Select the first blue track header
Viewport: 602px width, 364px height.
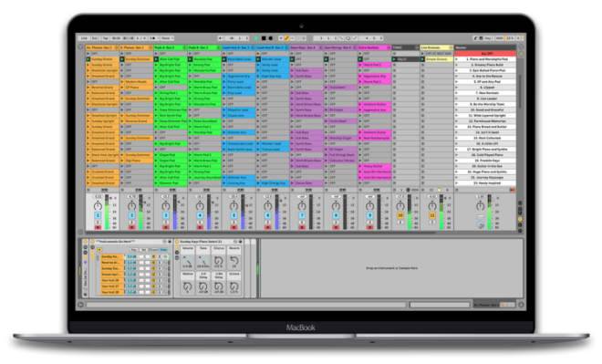238,47
